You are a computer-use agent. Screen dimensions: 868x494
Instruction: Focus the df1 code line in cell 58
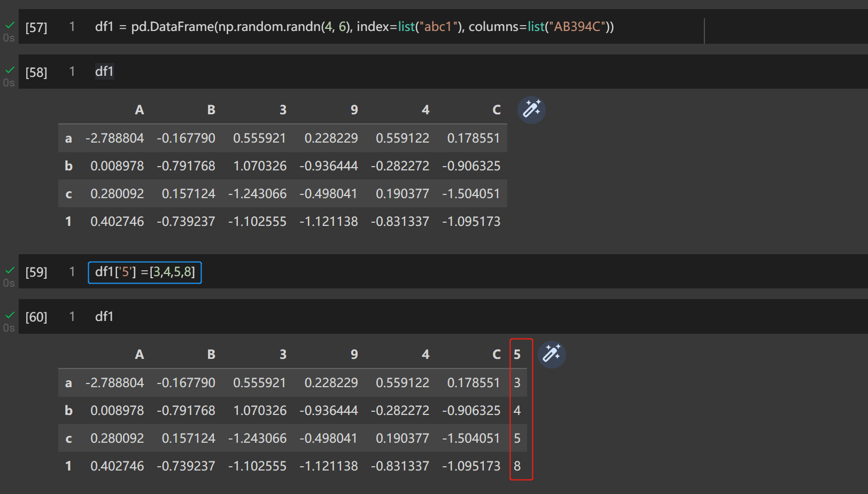click(104, 72)
